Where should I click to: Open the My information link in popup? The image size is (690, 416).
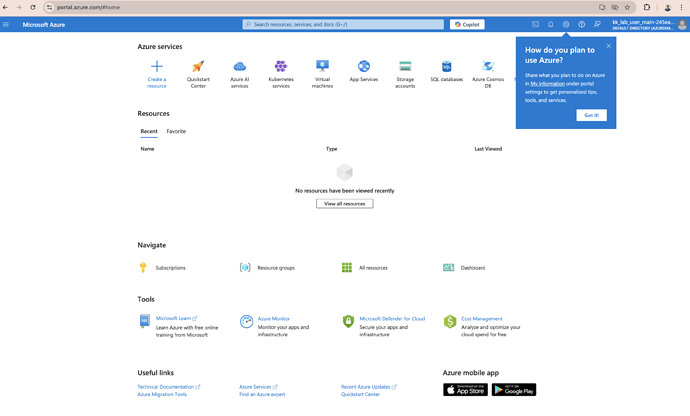pos(547,84)
